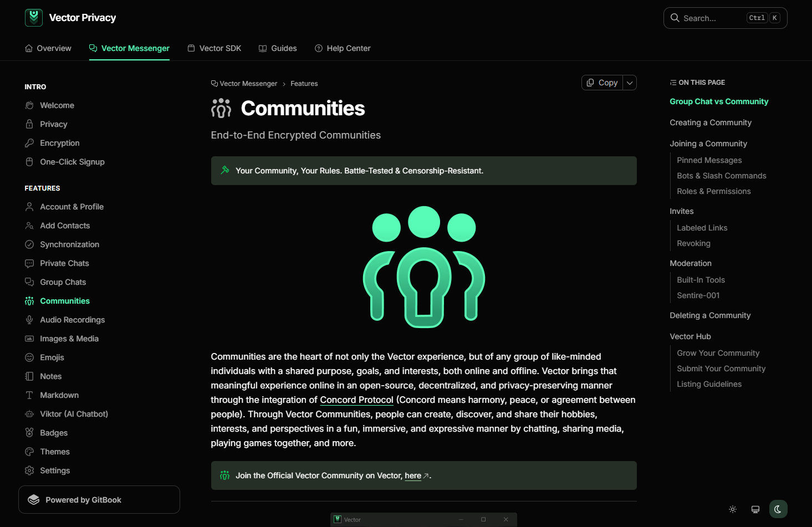
Task: Open the Help Center tab
Action: point(343,48)
